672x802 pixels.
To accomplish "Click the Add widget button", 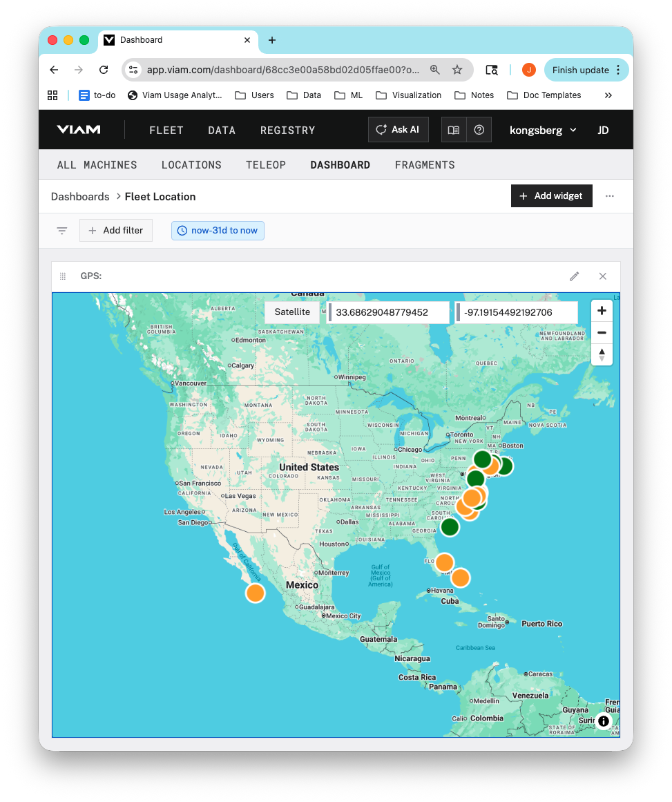I will [x=551, y=195].
